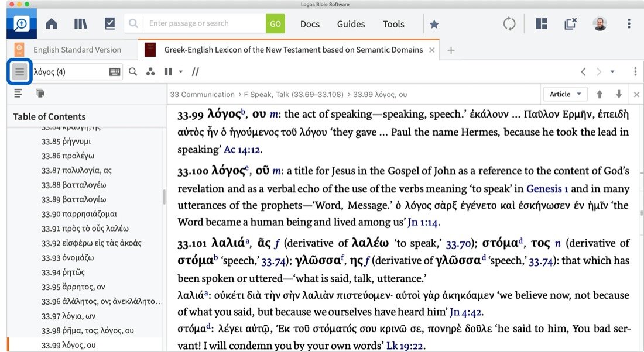This screenshot has height=352, width=644.
Task: Open the Ac 14:12 reference link
Action: point(242,150)
